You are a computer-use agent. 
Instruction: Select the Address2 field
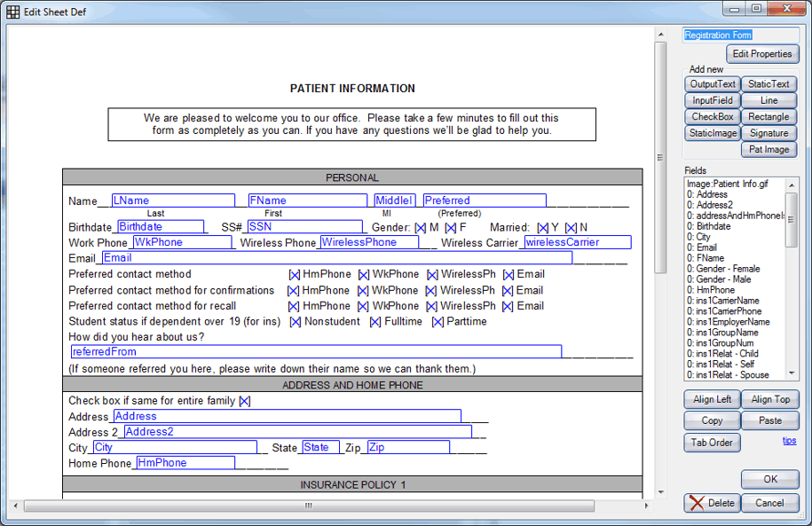tap(298, 432)
